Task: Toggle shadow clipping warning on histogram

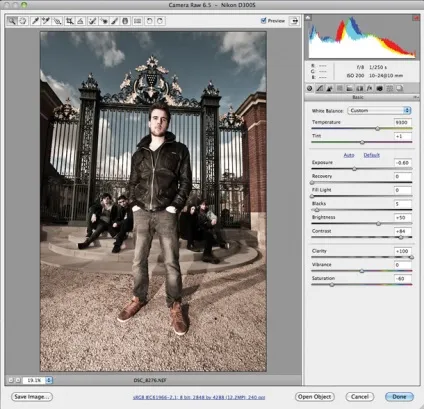Action: click(x=308, y=18)
